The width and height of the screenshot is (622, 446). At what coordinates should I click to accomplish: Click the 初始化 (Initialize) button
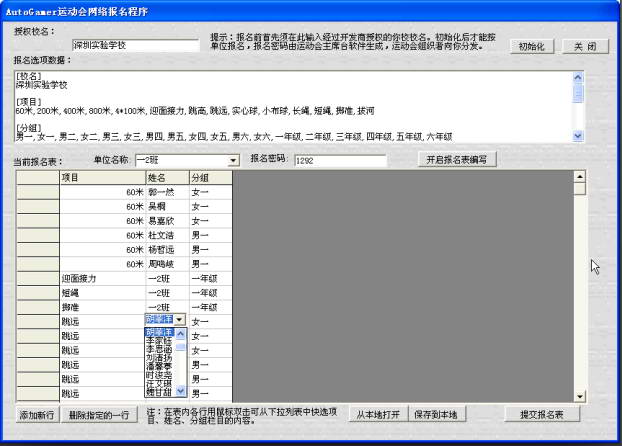[532, 46]
